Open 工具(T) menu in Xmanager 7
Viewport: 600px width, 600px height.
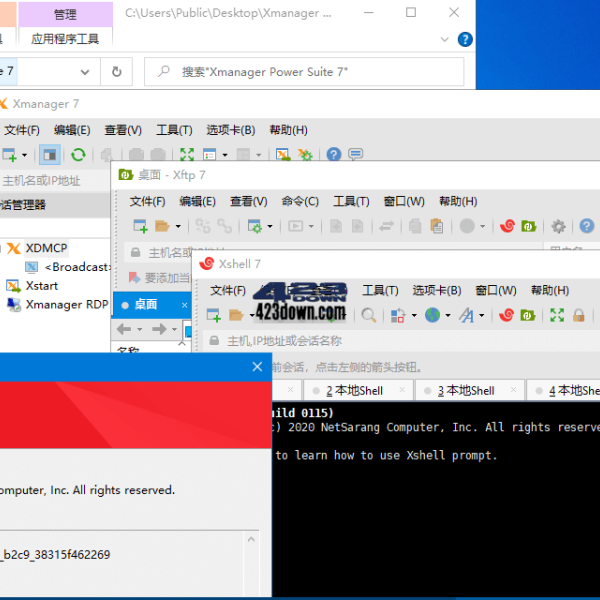[174, 130]
